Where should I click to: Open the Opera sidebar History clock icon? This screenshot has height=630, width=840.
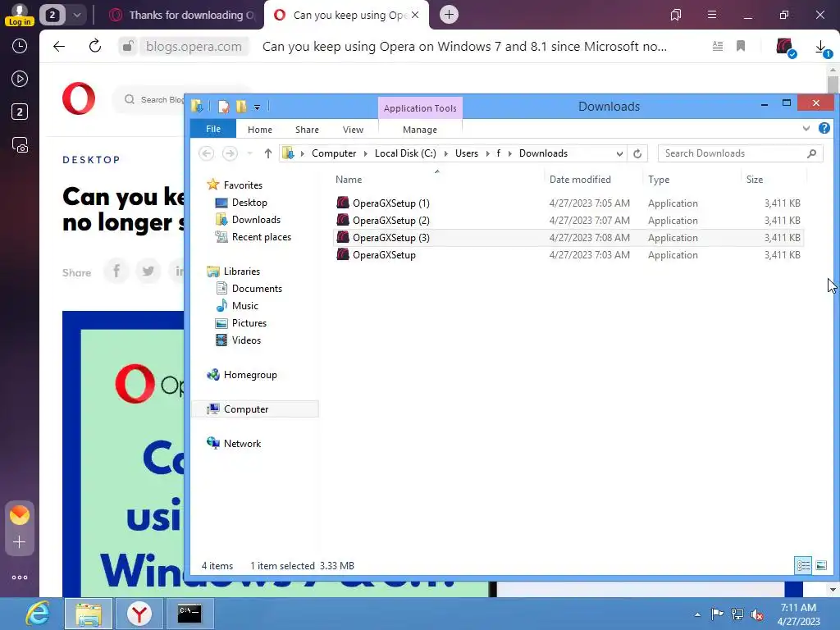point(20,46)
